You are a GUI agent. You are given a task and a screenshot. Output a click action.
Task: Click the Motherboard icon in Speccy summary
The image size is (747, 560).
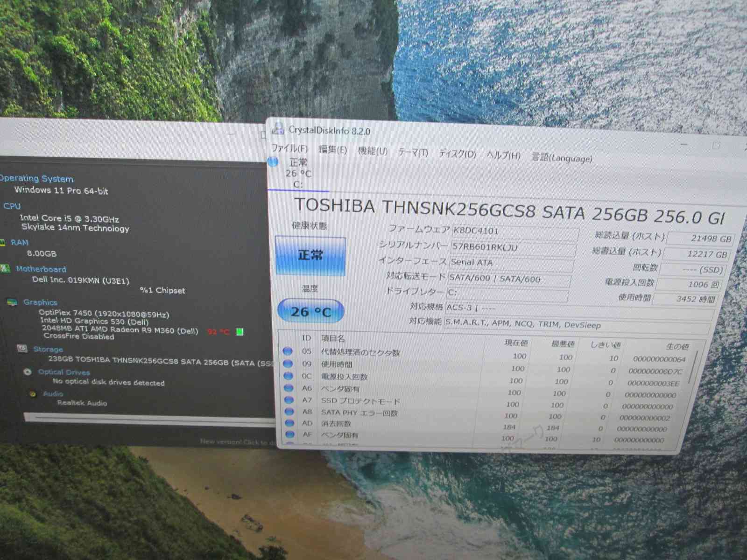tap(5, 269)
